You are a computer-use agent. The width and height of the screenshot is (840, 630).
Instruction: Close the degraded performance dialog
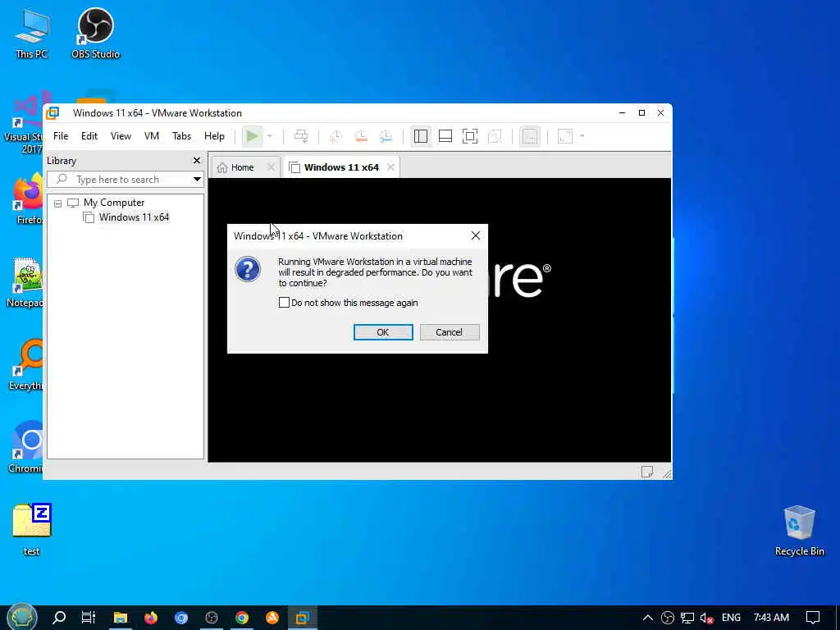pyautogui.click(x=476, y=235)
